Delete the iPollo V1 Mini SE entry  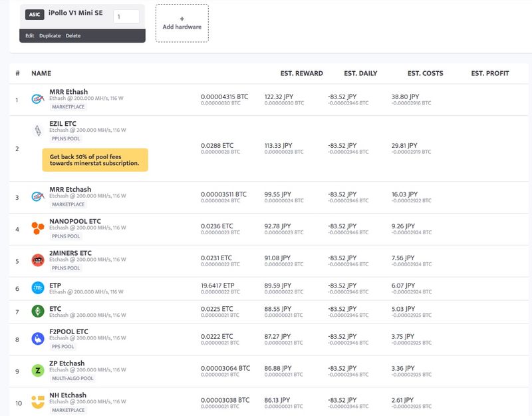[x=73, y=36]
